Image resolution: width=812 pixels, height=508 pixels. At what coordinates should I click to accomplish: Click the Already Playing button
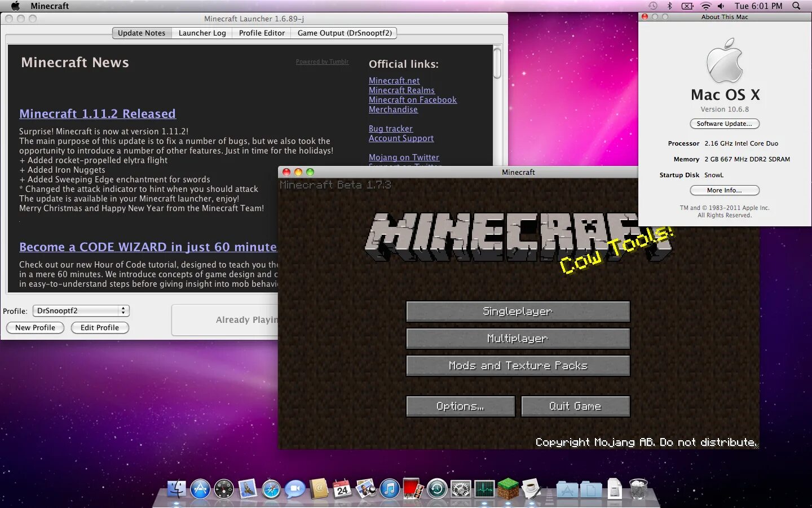226,320
